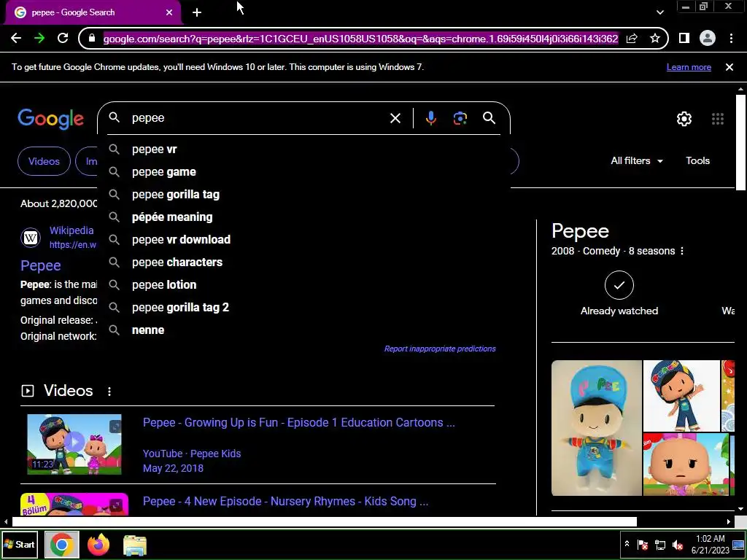This screenshot has width=747, height=560.
Task: Open the Tools button
Action: click(x=697, y=161)
